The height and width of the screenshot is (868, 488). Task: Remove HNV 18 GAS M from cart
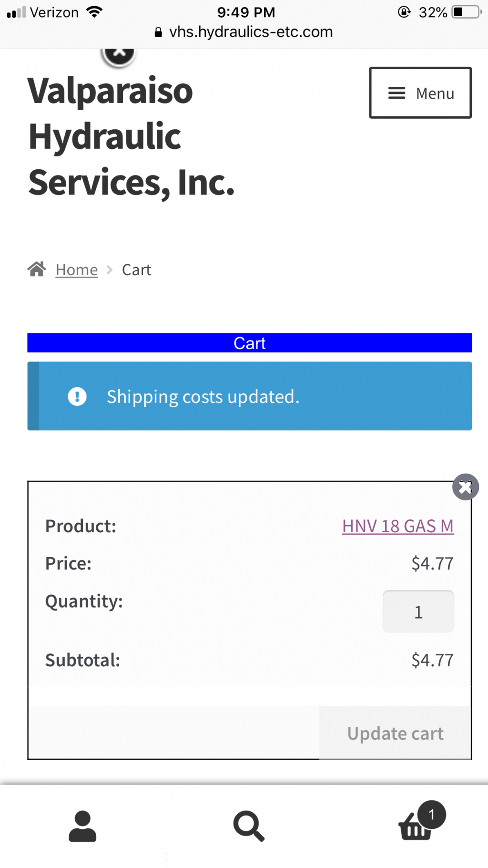tap(465, 487)
